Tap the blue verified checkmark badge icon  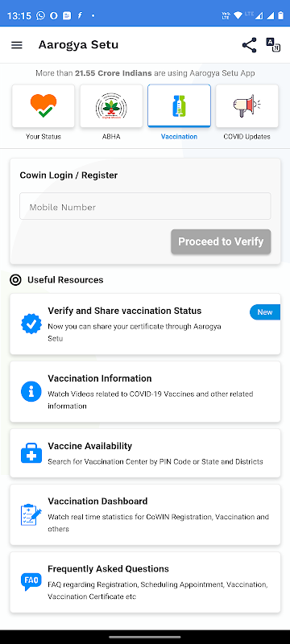pos(31,324)
